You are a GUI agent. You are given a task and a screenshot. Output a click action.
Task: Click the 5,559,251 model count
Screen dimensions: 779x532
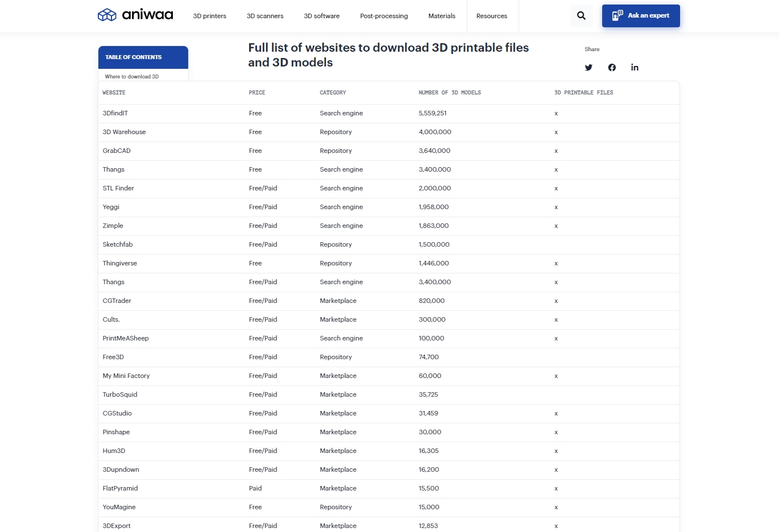point(433,113)
